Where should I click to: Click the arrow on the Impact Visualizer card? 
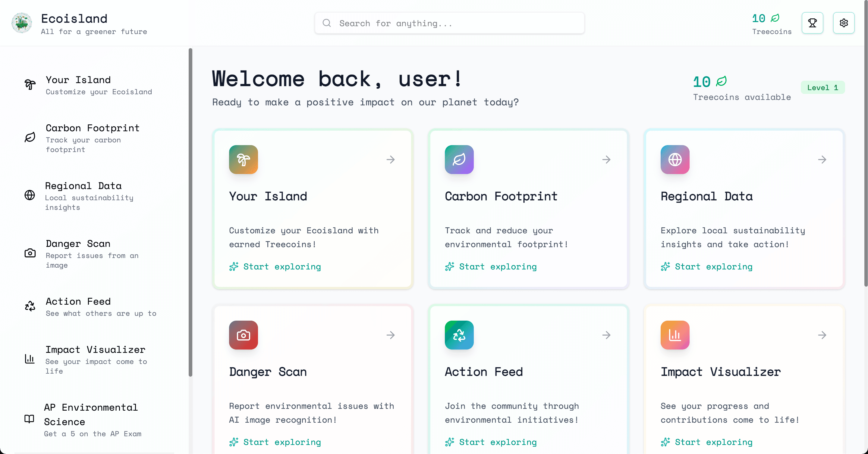(x=822, y=335)
